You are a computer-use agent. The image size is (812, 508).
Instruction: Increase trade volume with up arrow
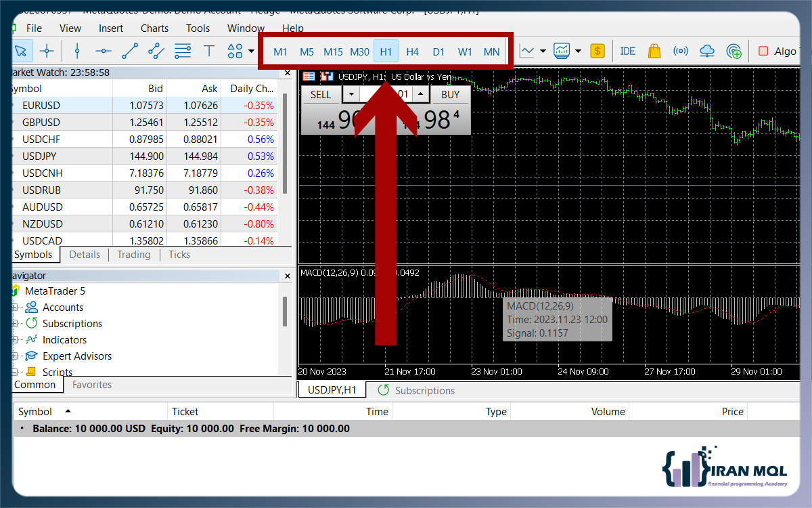pyautogui.click(x=420, y=95)
